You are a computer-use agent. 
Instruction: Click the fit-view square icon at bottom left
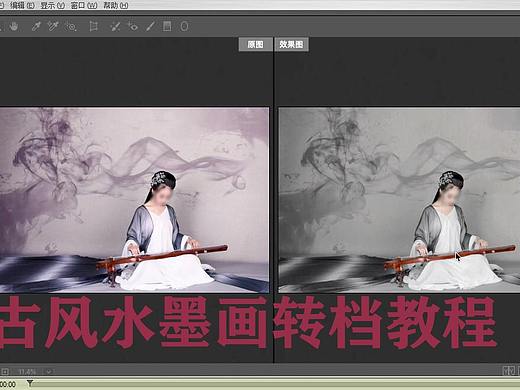(x=5, y=371)
